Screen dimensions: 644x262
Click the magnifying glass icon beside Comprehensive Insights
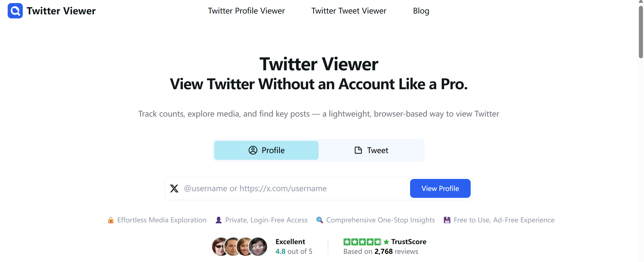coord(320,220)
